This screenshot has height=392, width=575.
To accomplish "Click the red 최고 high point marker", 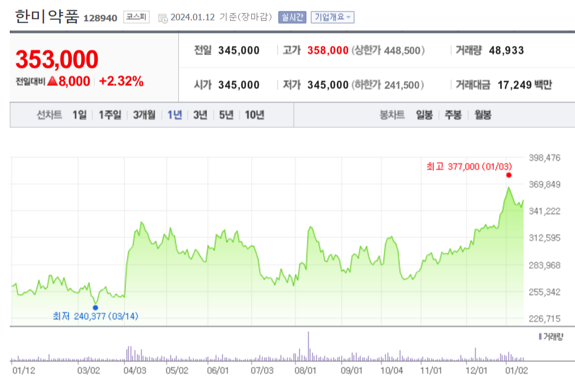I will [509, 175].
